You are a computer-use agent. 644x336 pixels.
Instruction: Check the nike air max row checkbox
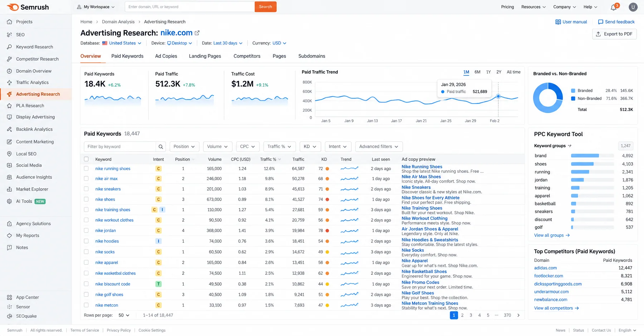(x=86, y=178)
